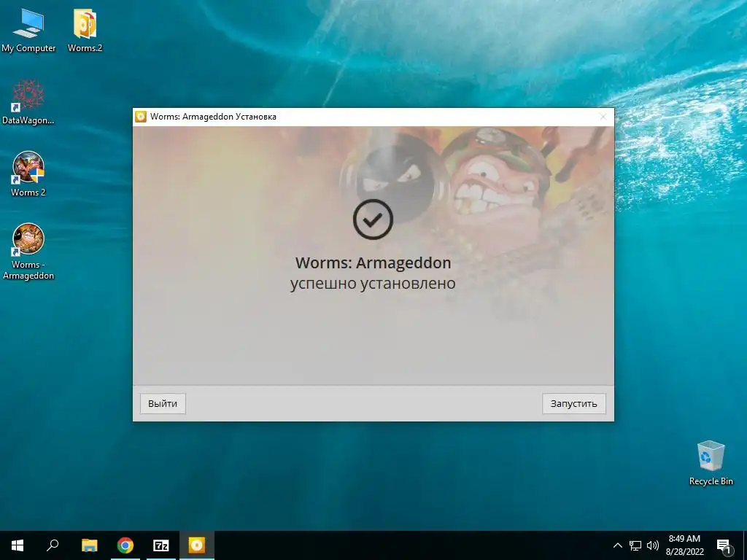Select the Worms.2 folder on the desktop
The image size is (747, 560).
85,31
